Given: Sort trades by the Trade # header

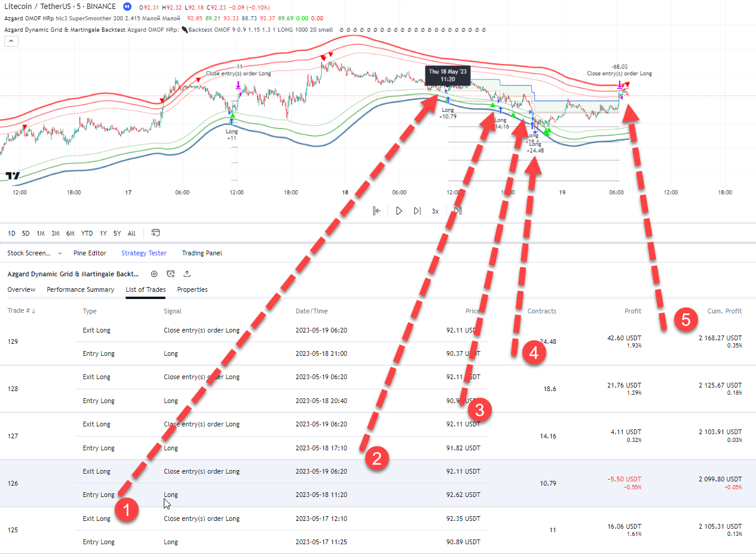Looking at the screenshot, I should 22,311.
